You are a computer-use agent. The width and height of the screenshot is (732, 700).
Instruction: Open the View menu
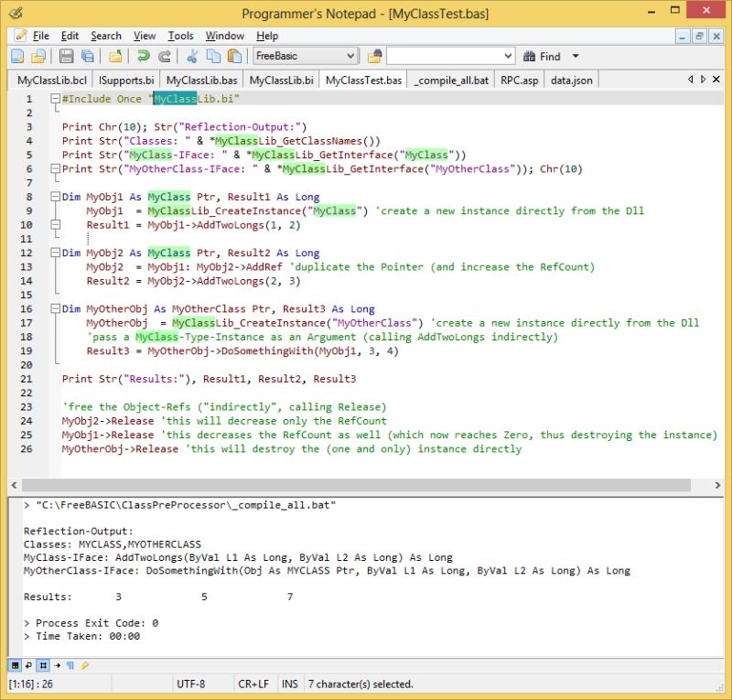pos(145,36)
